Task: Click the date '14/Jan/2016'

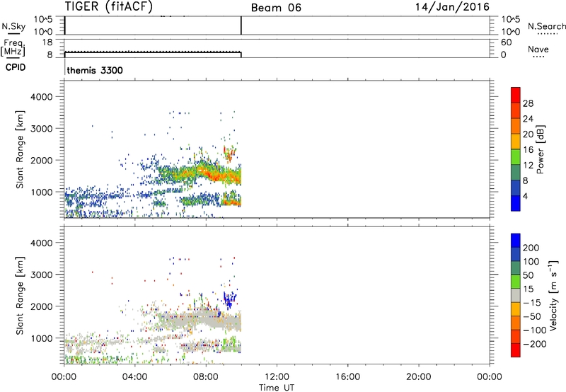Action: click(x=452, y=6)
